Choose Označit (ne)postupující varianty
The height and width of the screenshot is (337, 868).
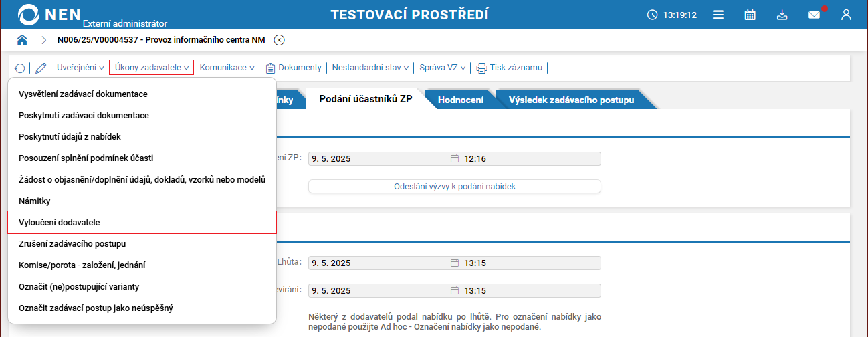coord(142,286)
